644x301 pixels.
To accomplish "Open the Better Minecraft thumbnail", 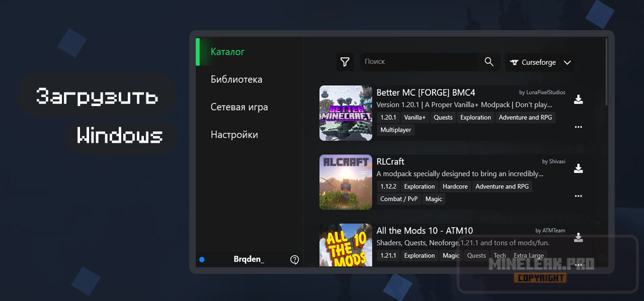I will pyautogui.click(x=346, y=113).
